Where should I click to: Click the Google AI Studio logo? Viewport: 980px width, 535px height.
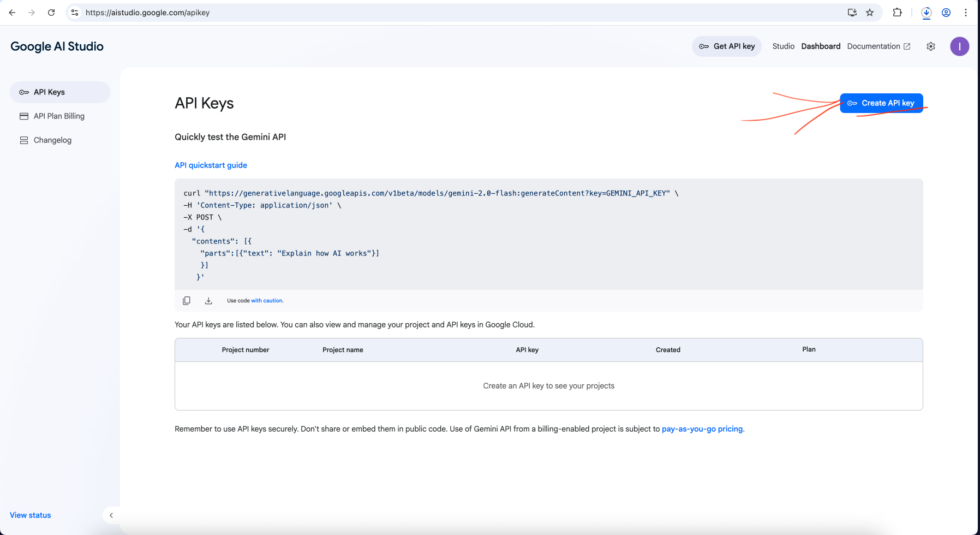(57, 46)
